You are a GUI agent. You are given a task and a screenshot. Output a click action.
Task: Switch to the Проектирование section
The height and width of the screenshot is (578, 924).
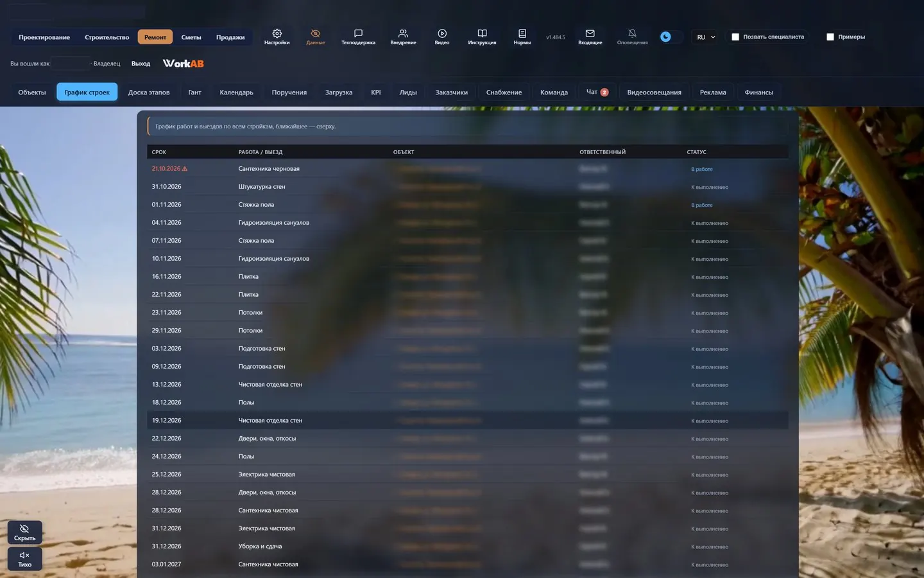[x=44, y=37]
